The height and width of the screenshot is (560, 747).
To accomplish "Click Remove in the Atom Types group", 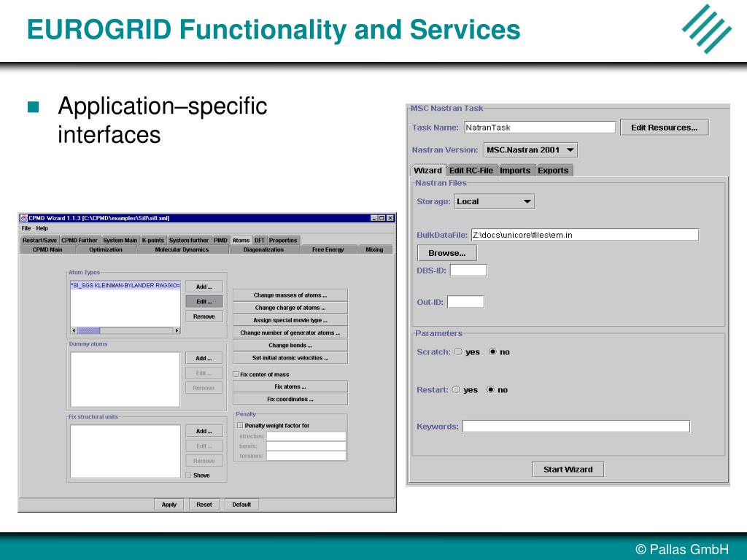I will coord(204,316).
